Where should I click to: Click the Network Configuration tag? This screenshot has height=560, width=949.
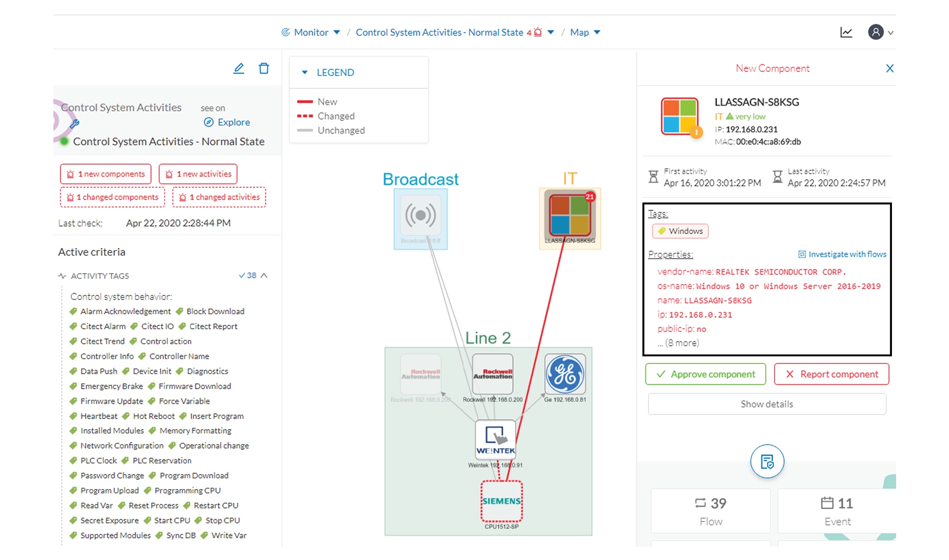click(117, 445)
